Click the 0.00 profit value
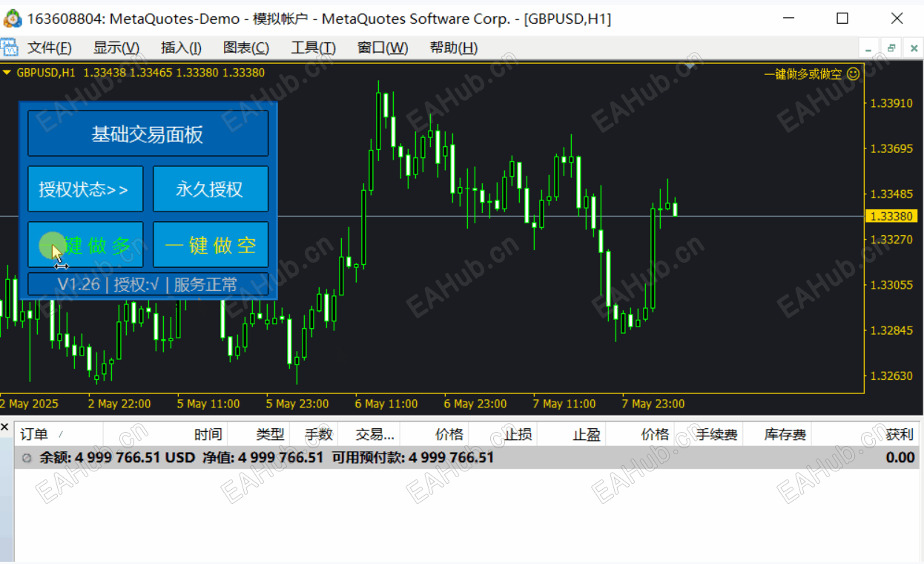Viewport: 924px width, 564px height. pos(900,457)
